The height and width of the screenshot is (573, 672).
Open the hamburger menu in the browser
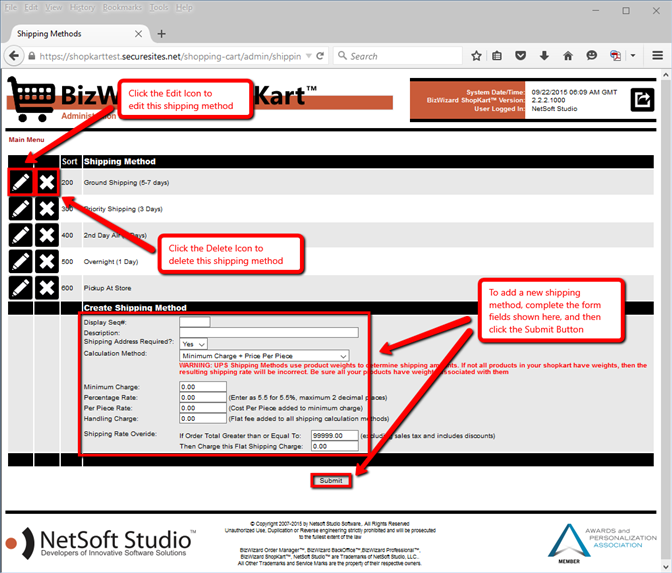click(x=657, y=56)
